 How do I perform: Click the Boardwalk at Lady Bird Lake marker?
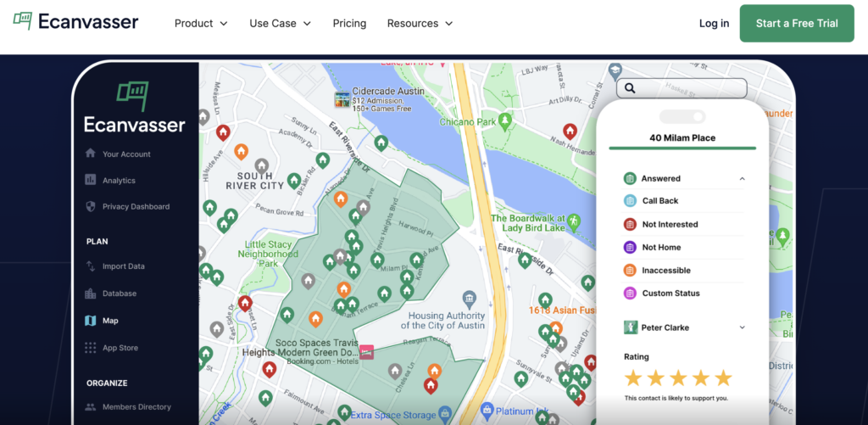(574, 222)
